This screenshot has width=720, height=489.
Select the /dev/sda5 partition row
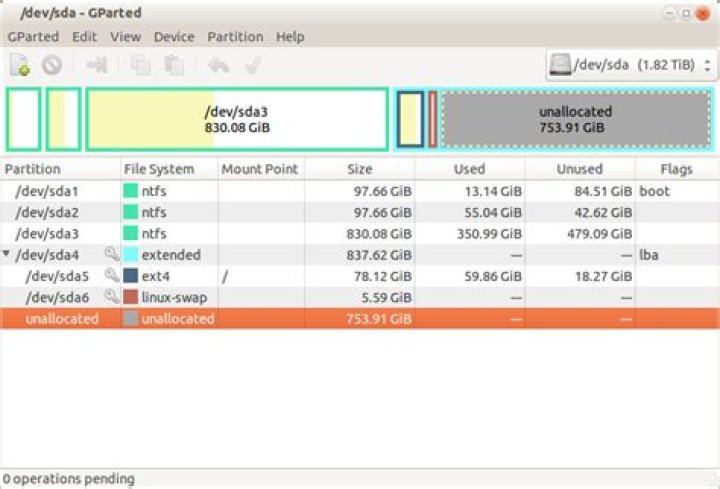coord(360,276)
